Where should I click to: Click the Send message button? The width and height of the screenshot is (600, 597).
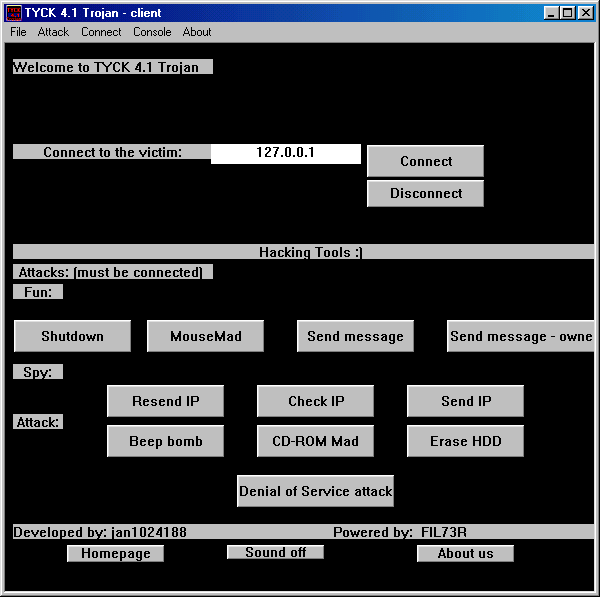tap(355, 336)
